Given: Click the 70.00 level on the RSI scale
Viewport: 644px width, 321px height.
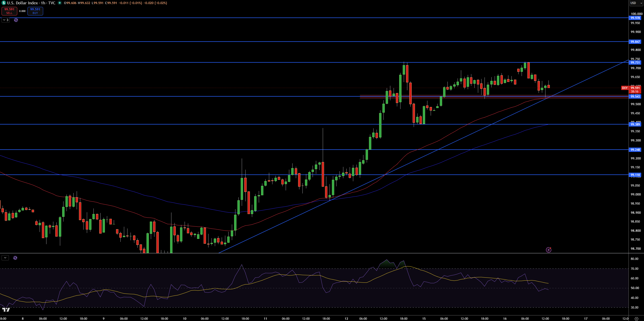Looking at the screenshot, I should [x=634, y=269].
